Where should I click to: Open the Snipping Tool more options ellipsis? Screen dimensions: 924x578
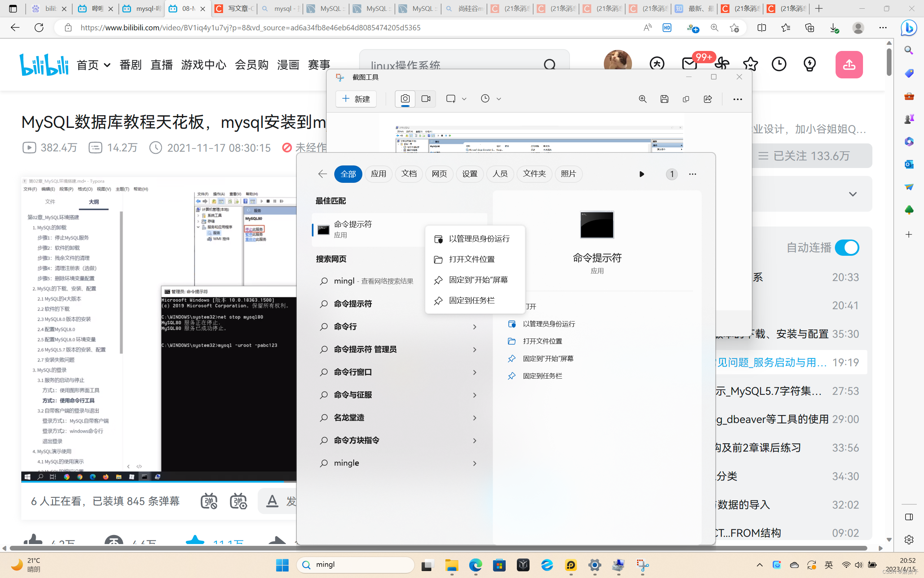(x=737, y=99)
